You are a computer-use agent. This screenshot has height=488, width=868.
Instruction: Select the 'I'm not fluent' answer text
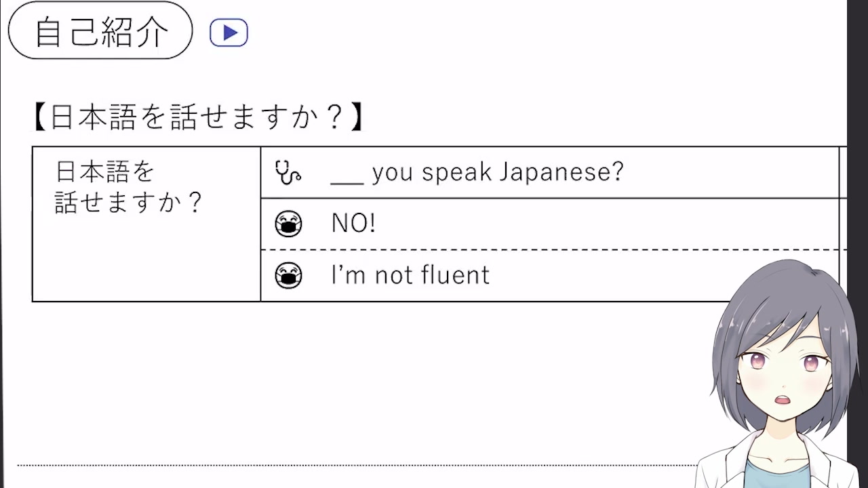[x=410, y=275]
